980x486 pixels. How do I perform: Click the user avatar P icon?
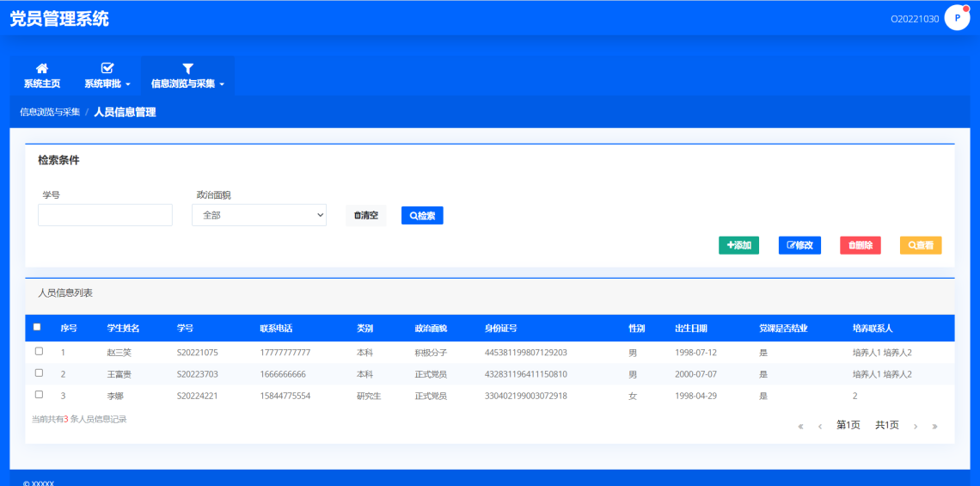point(957,18)
